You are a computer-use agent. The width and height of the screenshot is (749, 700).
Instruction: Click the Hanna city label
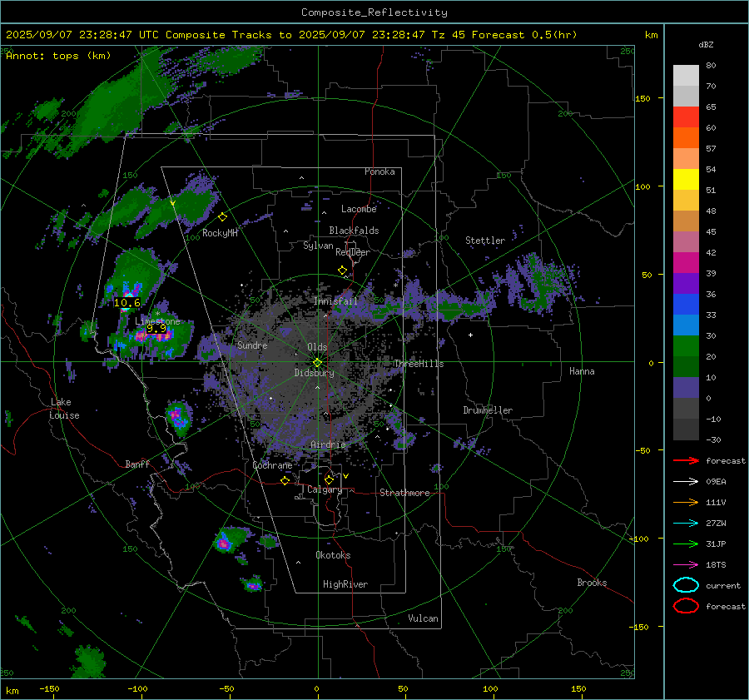582,371
